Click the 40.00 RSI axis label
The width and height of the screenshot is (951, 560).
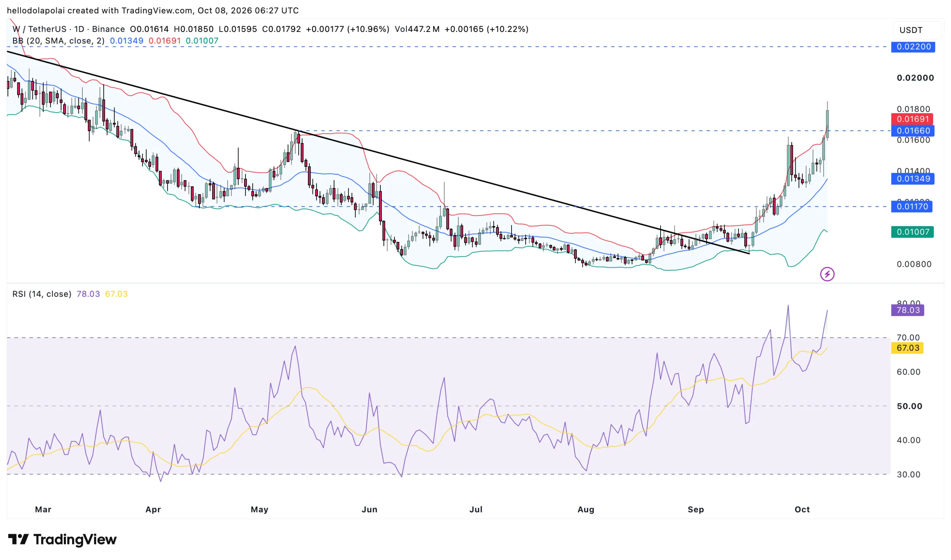(x=909, y=440)
